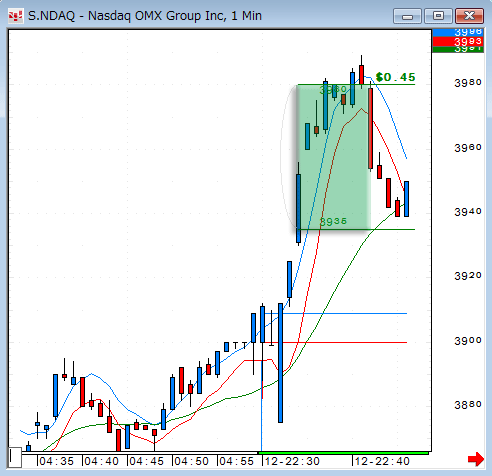The width and height of the screenshot is (492, 476).
Task: Click the red arrow at bottom right
Action: [x=476, y=459]
